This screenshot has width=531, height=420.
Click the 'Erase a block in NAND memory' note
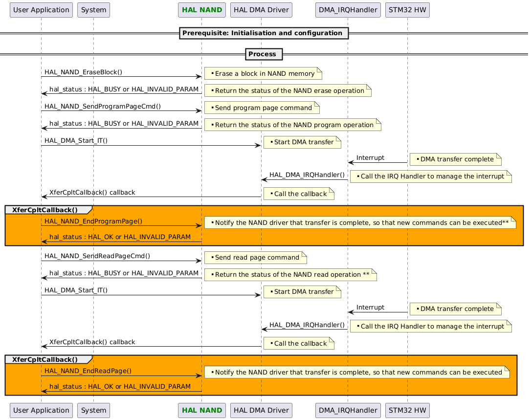click(263, 73)
